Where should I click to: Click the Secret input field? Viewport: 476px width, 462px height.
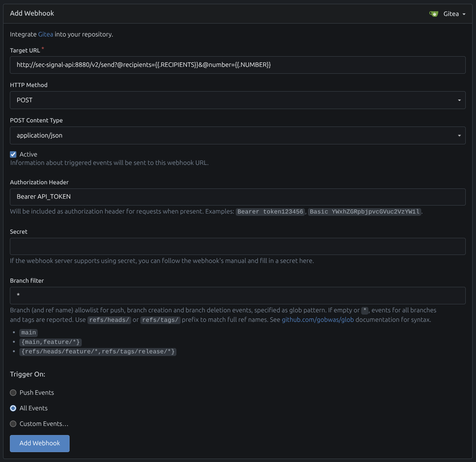coord(238,246)
